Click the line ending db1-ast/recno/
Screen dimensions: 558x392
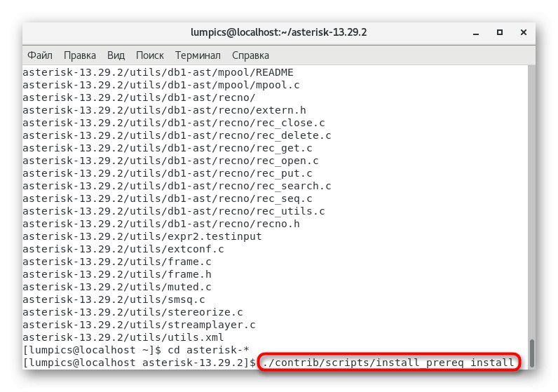[x=139, y=97]
